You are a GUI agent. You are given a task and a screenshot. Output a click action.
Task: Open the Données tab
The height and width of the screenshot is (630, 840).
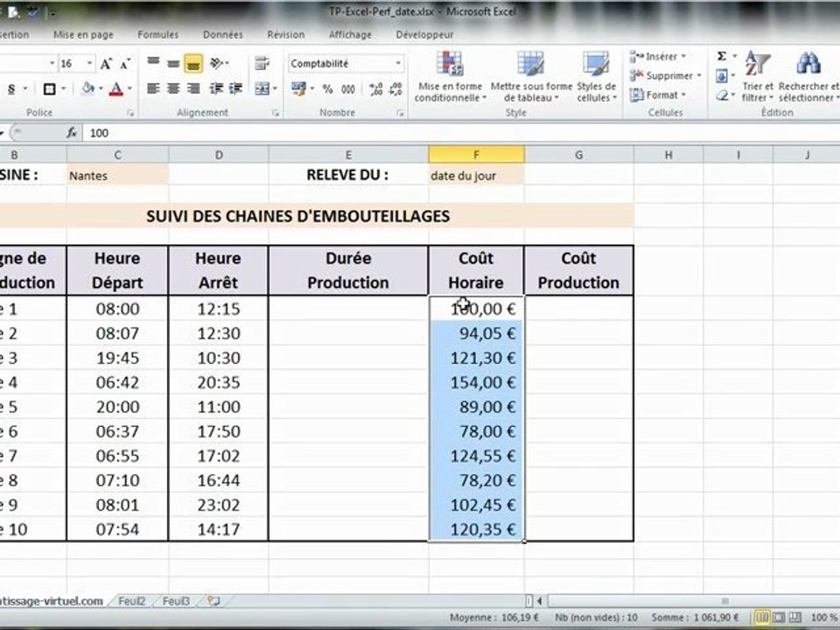(222, 34)
